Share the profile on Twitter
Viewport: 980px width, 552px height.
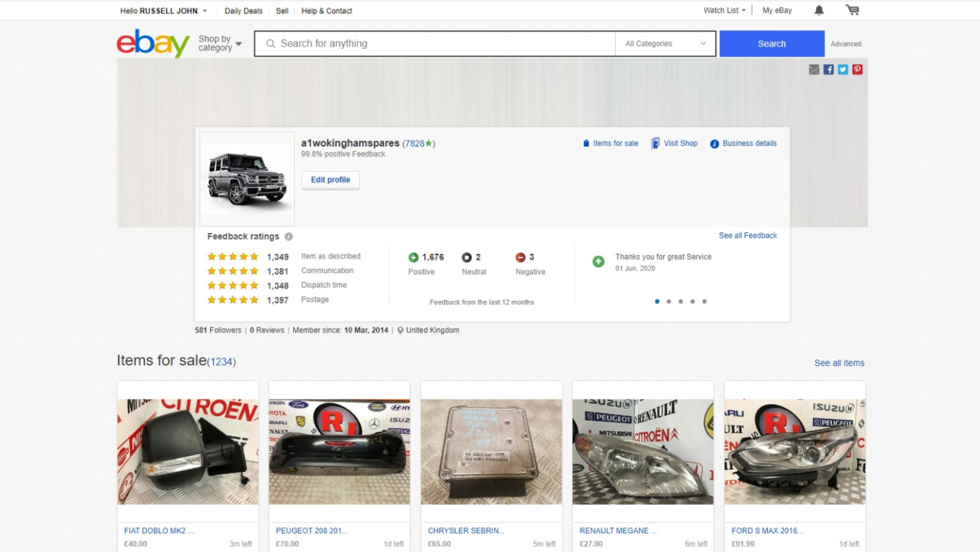coord(843,69)
